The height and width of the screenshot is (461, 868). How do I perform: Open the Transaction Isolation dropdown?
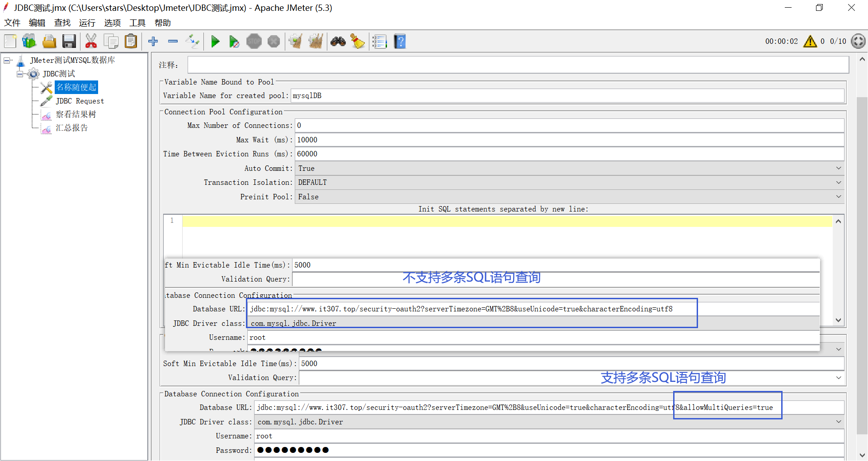(x=838, y=182)
